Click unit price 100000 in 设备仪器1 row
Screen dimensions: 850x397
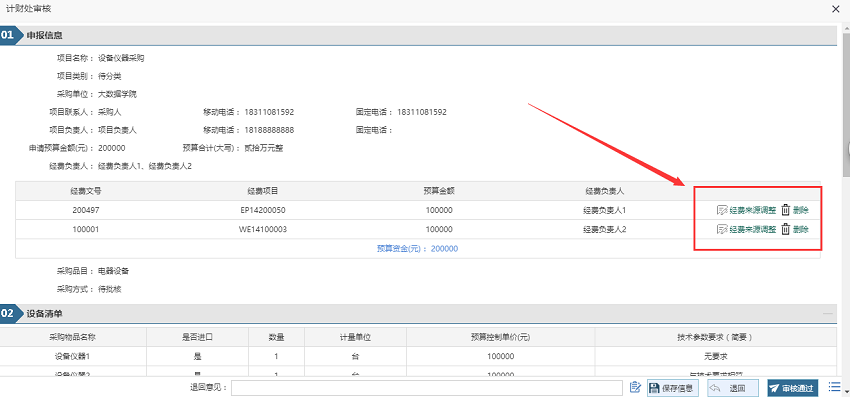[x=500, y=356]
